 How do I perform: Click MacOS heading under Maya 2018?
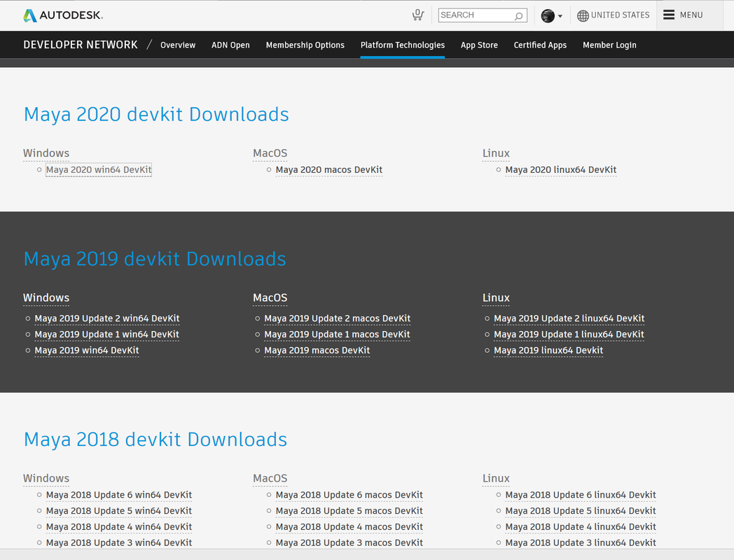[270, 479]
